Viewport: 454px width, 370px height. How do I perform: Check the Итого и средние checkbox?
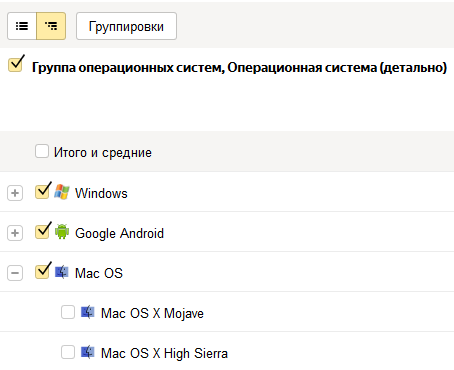click(x=42, y=151)
